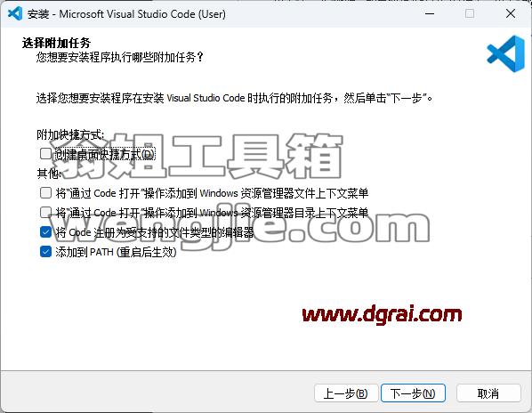Uncheck 将 Code 注册为受支持的文件类型的编辑器
Image resolution: width=532 pixels, height=413 pixels.
[x=45, y=232]
